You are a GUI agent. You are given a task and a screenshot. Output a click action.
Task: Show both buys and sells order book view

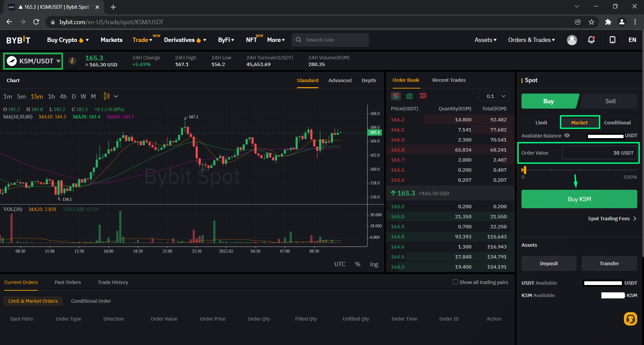pos(396,96)
